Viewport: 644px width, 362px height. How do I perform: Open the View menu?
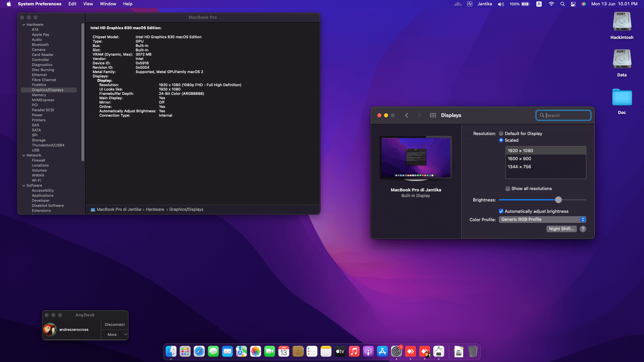(x=88, y=4)
